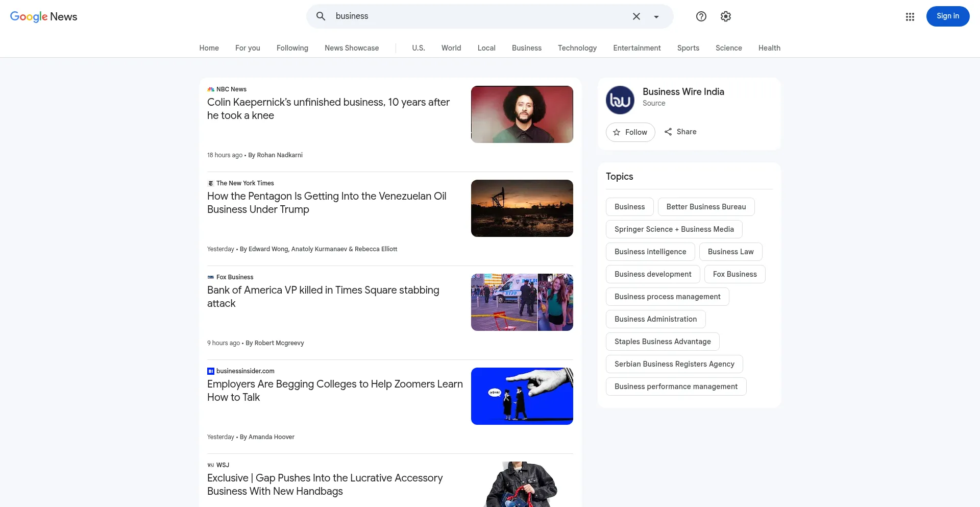Click the WSJ source icon
The height and width of the screenshot is (507, 980).
[211, 465]
